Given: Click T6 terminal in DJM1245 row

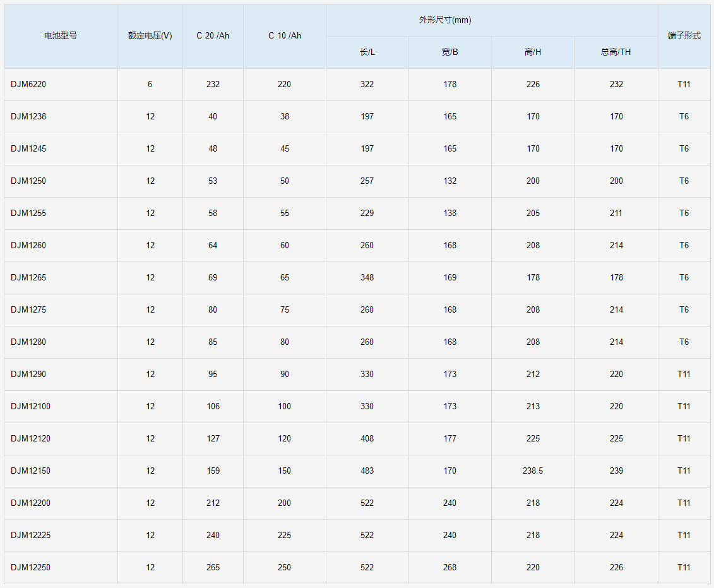Looking at the screenshot, I should tap(684, 149).
